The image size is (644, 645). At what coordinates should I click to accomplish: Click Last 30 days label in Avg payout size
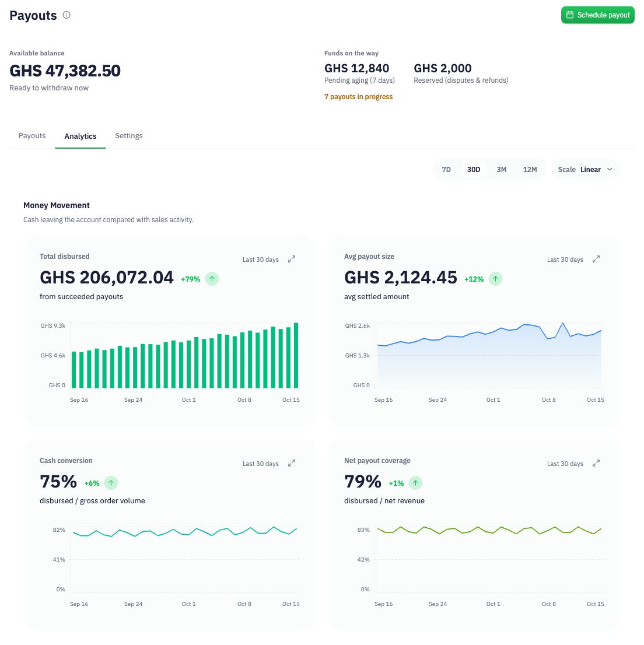565,260
